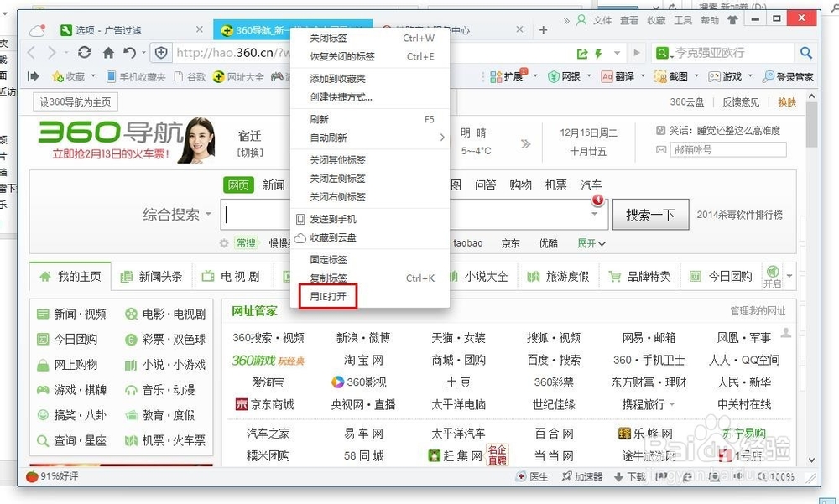Open the 360云盘 link
Viewport: 839px width, 504px height.
click(687, 102)
